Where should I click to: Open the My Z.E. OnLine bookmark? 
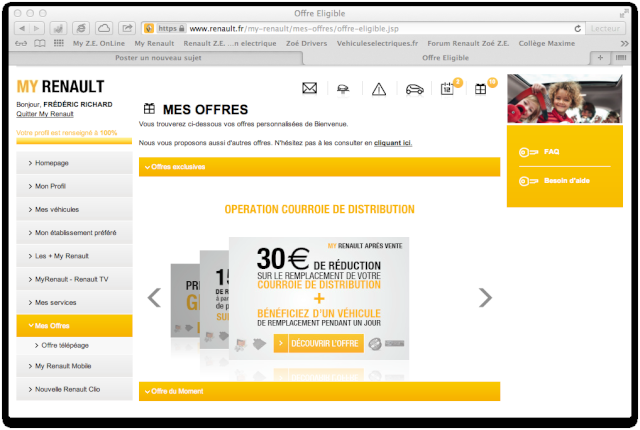(x=99, y=43)
